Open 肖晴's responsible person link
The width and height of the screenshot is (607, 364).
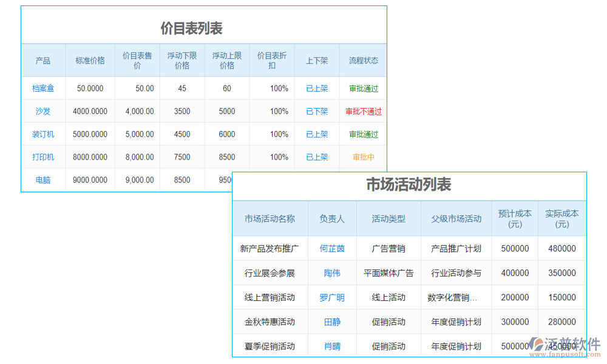pyautogui.click(x=331, y=346)
